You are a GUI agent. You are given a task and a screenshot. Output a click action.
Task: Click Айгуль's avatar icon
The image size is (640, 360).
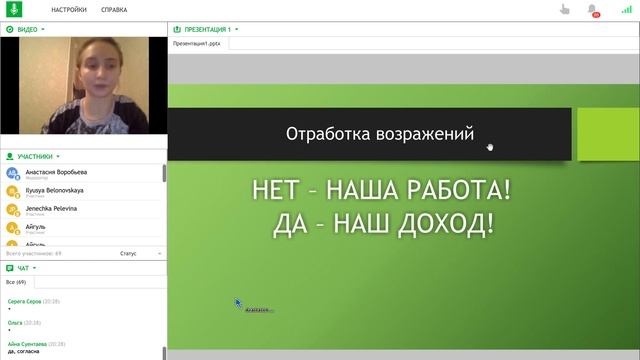12,227
